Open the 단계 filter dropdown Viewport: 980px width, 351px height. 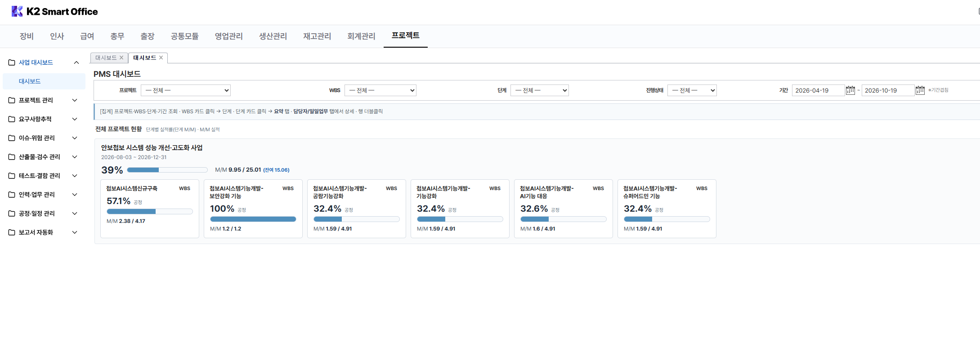tap(540, 90)
